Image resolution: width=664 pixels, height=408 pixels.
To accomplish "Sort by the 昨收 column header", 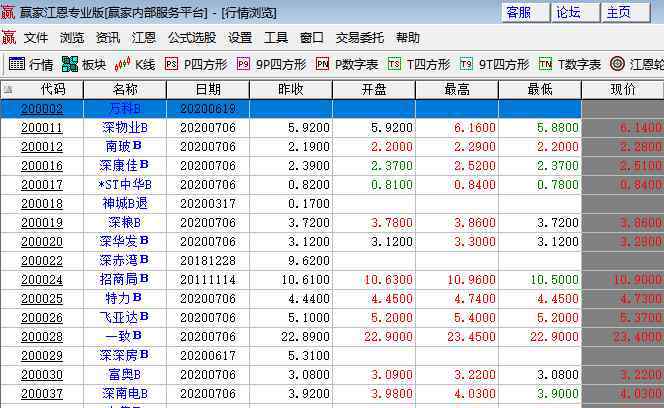I will [x=291, y=89].
